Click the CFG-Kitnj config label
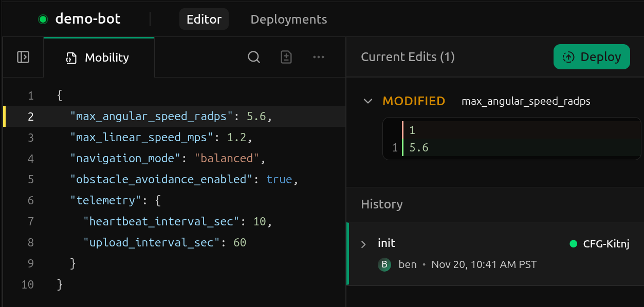The height and width of the screenshot is (307, 644). point(606,243)
